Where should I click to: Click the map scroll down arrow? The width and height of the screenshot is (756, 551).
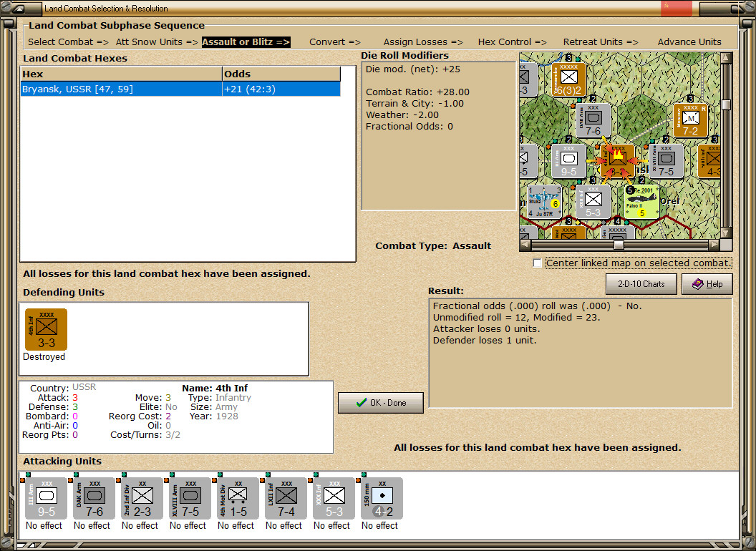(726, 233)
